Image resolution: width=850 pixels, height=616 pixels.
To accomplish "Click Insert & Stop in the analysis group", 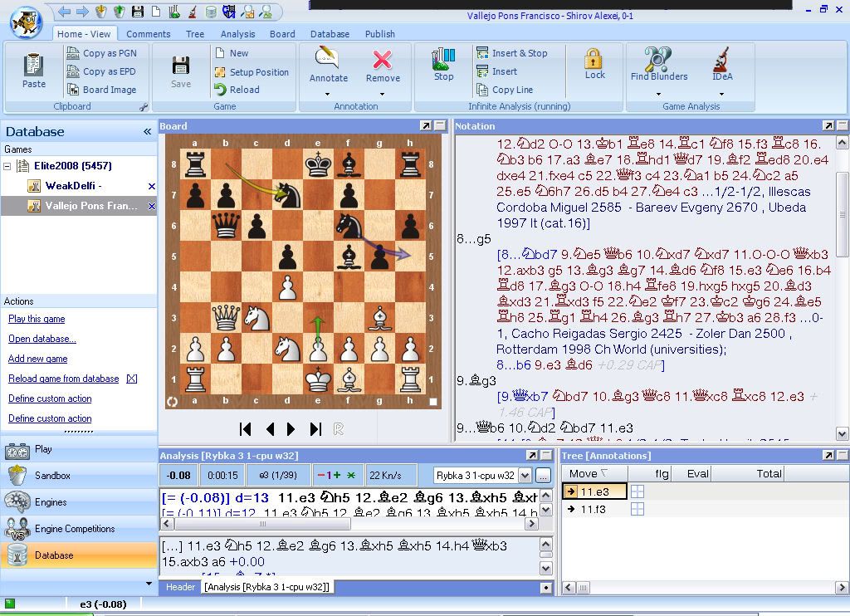I will pos(512,53).
